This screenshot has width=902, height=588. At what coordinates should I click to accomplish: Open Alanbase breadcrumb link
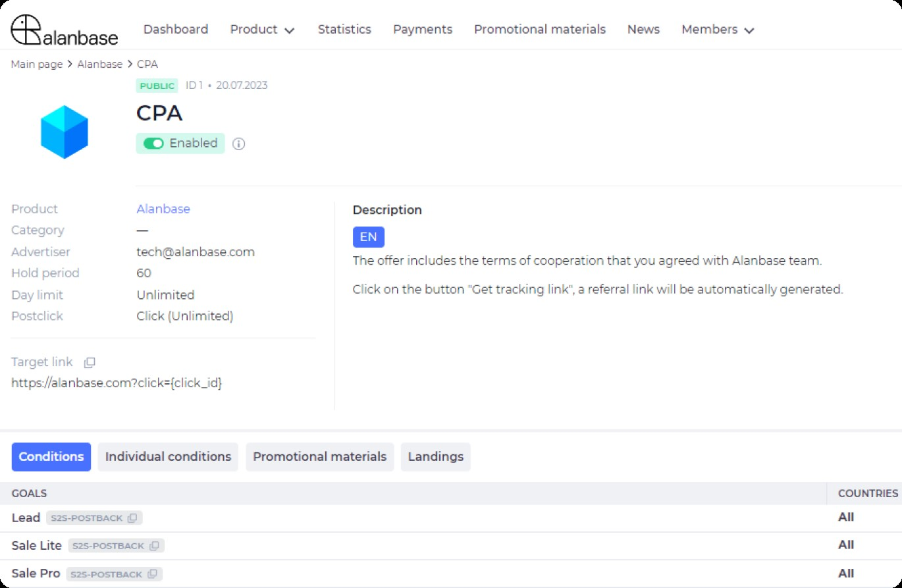pos(100,65)
